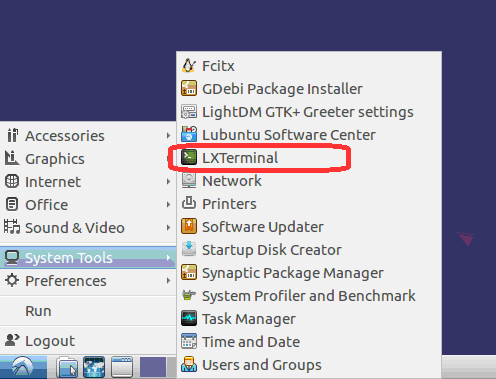Click the Preferences text label

(66, 281)
